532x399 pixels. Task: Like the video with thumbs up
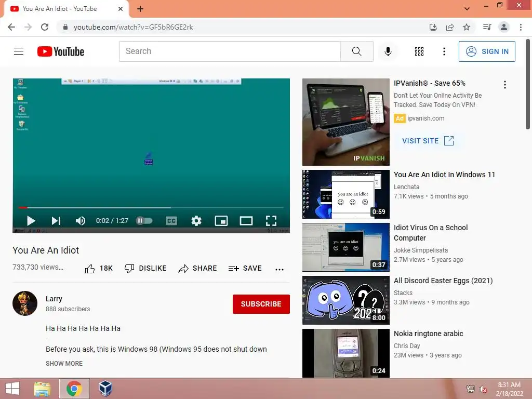[x=99, y=269]
